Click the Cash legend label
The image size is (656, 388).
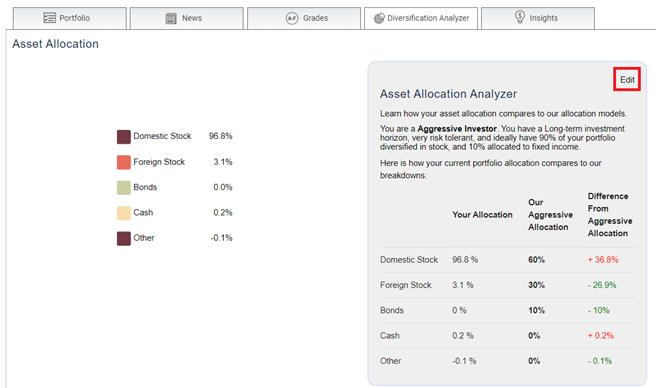click(x=143, y=213)
